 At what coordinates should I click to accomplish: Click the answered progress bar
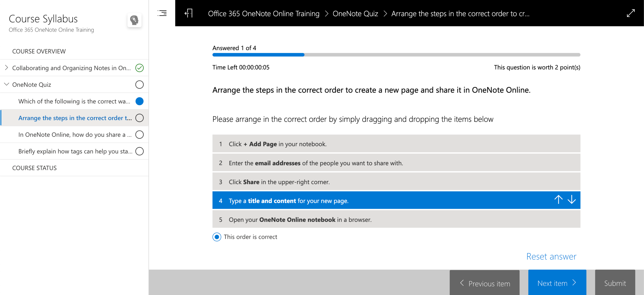point(396,55)
